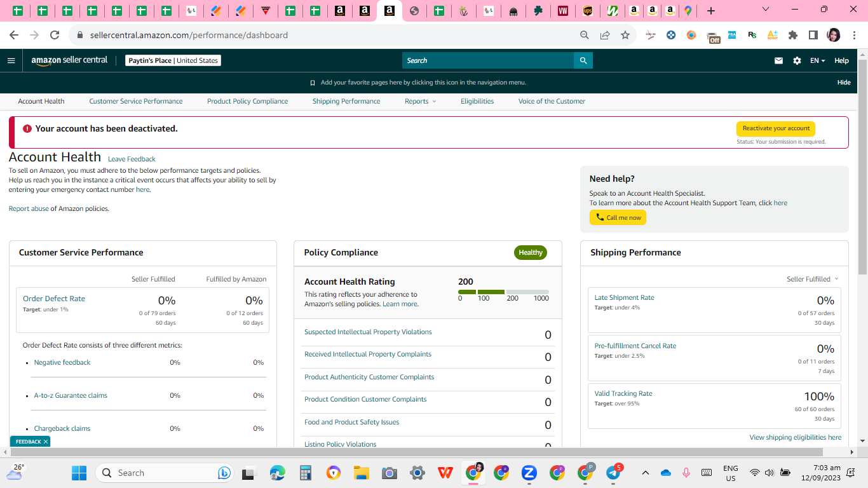Click the zoom magnifier icon in address bar

tap(585, 35)
